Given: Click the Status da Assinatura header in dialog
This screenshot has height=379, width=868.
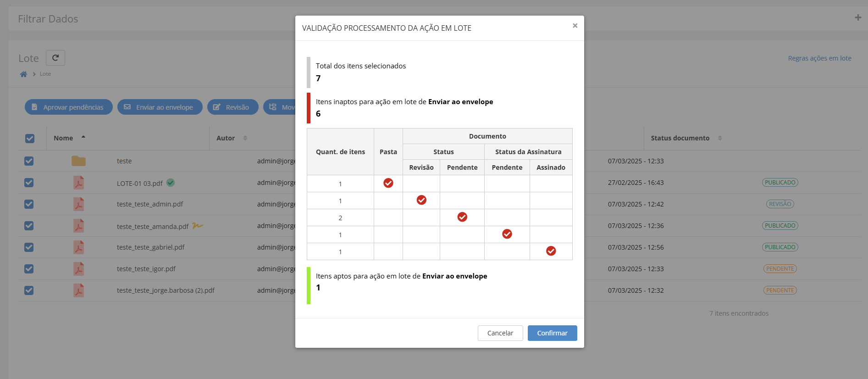Looking at the screenshot, I should [528, 152].
